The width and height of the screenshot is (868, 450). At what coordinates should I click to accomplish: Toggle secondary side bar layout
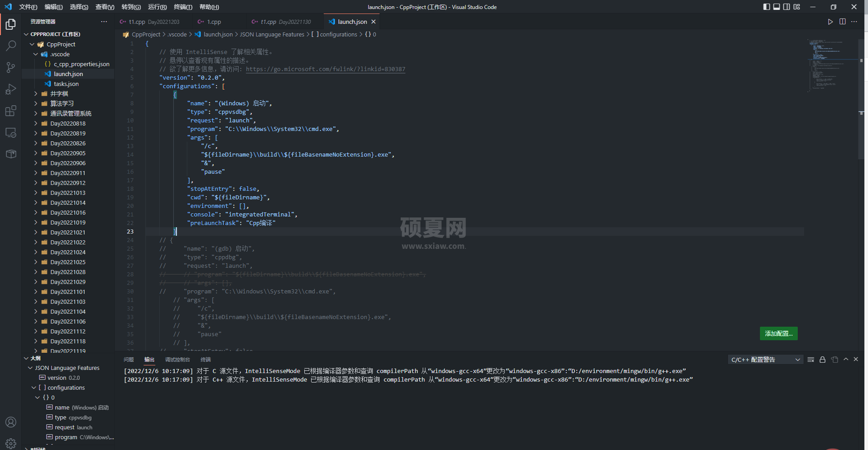click(x=787, y=7)
